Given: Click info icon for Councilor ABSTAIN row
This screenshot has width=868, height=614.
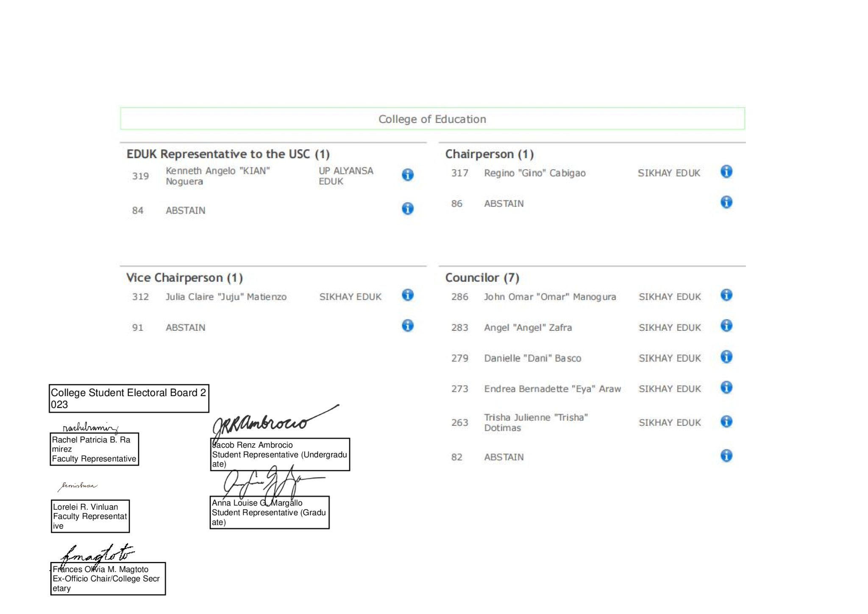Looking at the screenshot, I should coord(726,456).
